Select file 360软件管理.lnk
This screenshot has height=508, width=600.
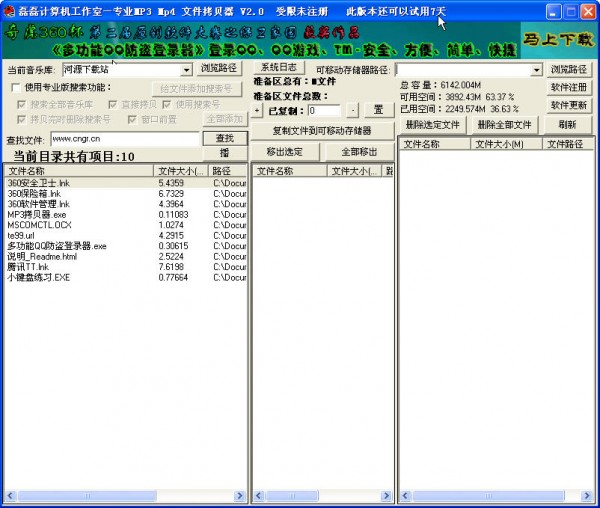coord(39,204)
